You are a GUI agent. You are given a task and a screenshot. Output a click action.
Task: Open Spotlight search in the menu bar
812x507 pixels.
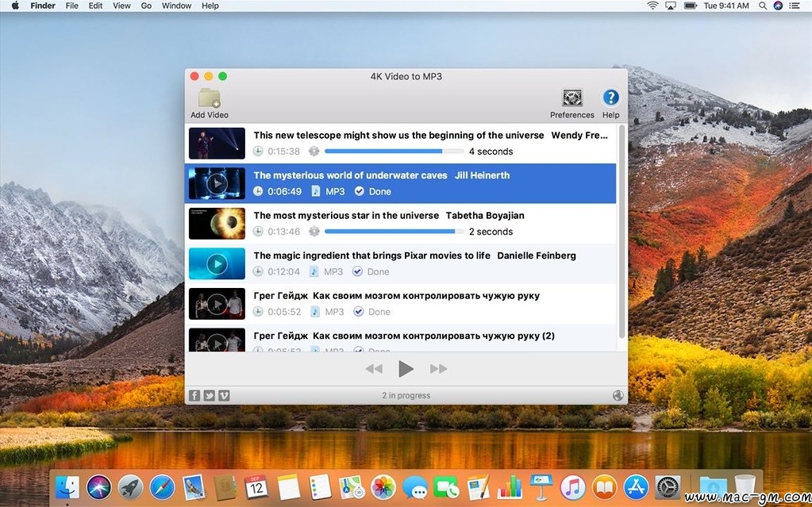[x=762, y=6]
